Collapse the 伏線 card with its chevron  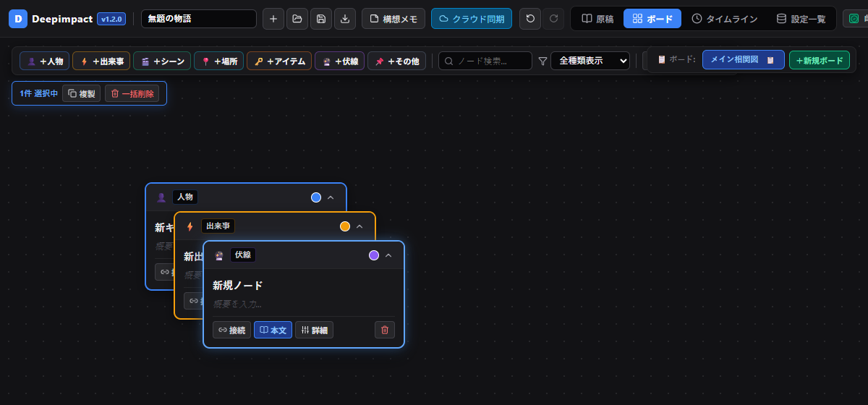388,255
